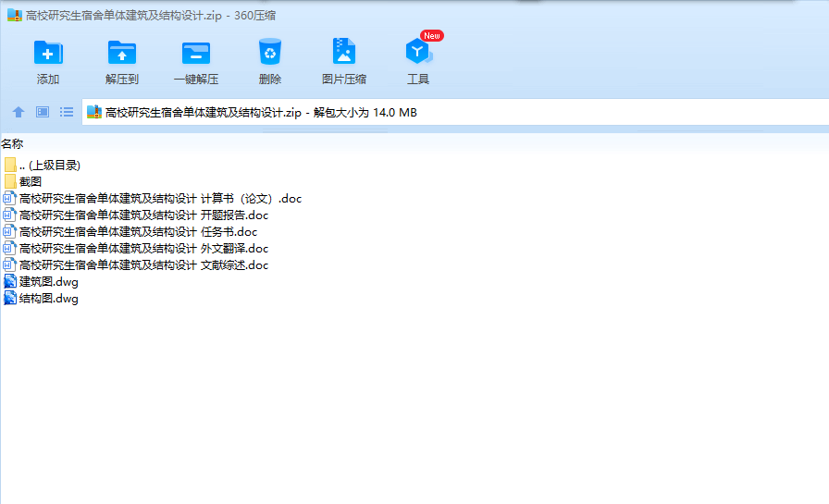The height and width of the screenshot is (504, 829).
Task: Go up one level with blue arrow
Action: click(x=19, y=112)
